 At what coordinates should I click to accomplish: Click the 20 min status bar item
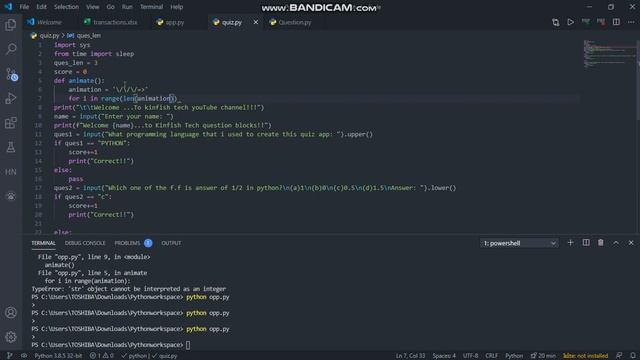(543, 356)
